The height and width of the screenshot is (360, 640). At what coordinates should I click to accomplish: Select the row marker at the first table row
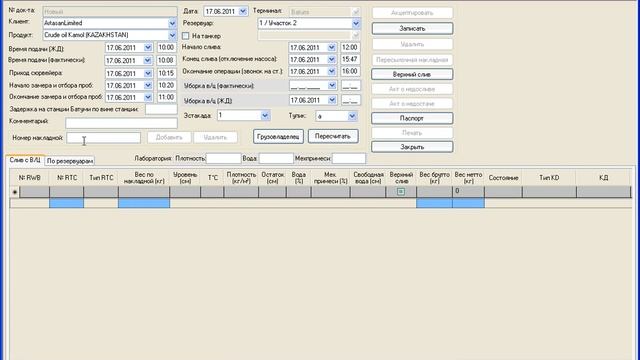(x=15, y=191)
